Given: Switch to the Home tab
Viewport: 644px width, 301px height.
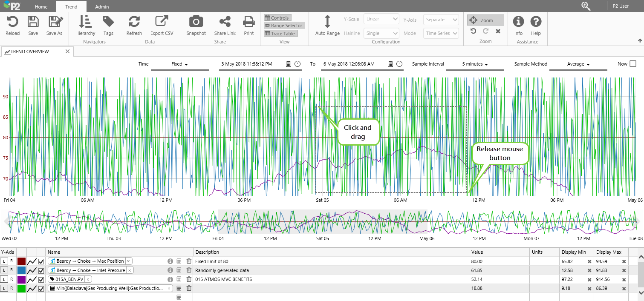Looking at the screenshot, I should point(41,7).
